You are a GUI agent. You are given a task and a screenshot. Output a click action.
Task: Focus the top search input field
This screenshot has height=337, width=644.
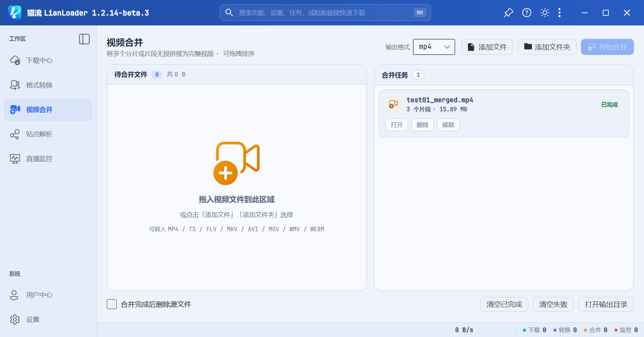(x=325, y=13)
